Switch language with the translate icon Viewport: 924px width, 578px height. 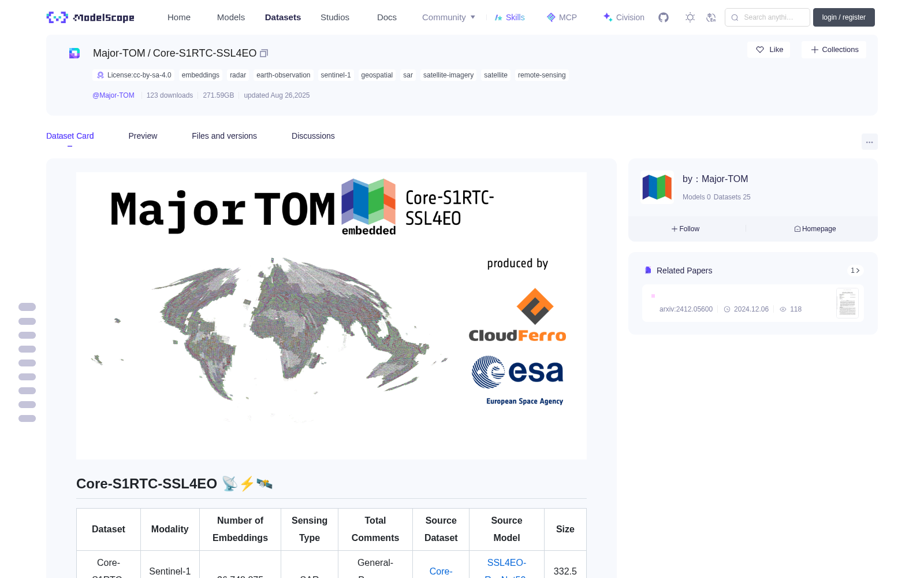click(711, 17)
